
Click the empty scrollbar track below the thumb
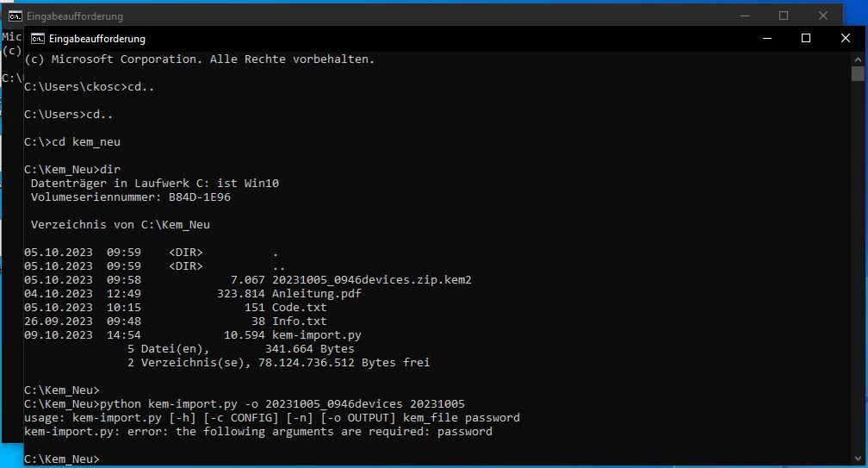tap(858, 265)
